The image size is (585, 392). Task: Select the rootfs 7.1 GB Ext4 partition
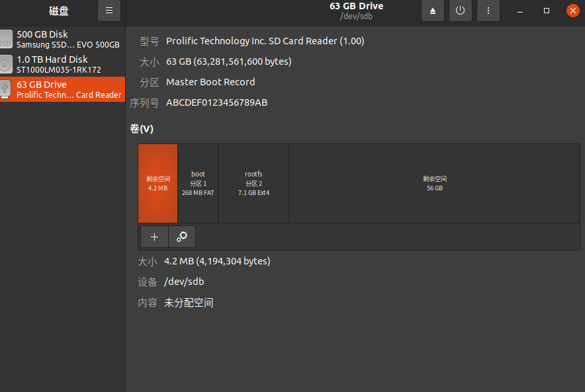[x=253, y=183]
